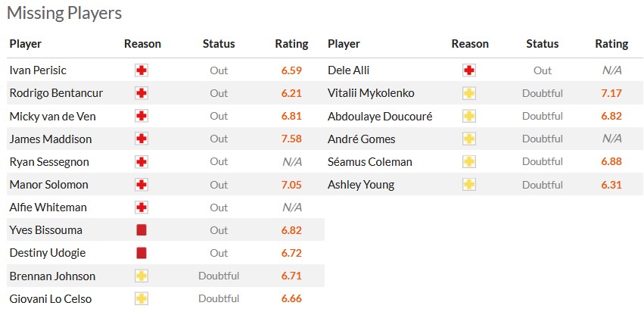This screenshot has height=312, width=644.
Task: Click left table Rating column header
Action: [x=291, y=44]
